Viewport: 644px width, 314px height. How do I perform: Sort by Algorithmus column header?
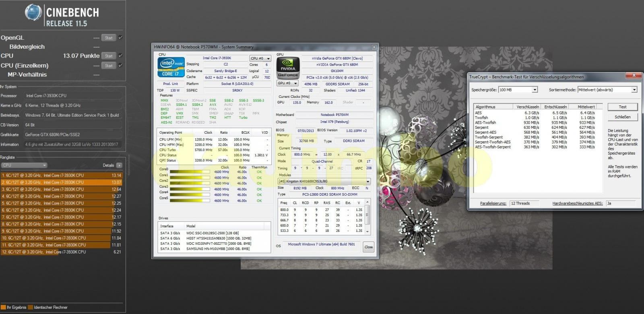493,107
